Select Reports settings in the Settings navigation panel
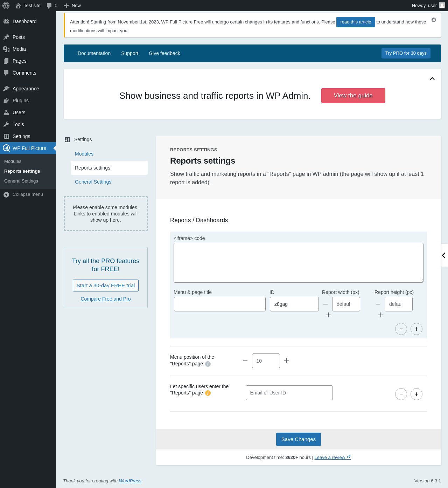The width and height of the screenshot is (448, 488). point(109,168)
